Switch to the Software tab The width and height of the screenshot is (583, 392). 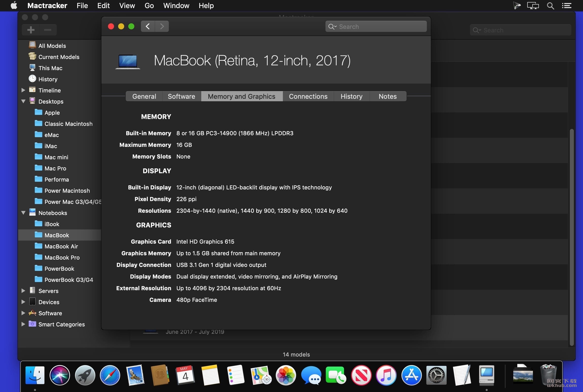pos(181,96)
